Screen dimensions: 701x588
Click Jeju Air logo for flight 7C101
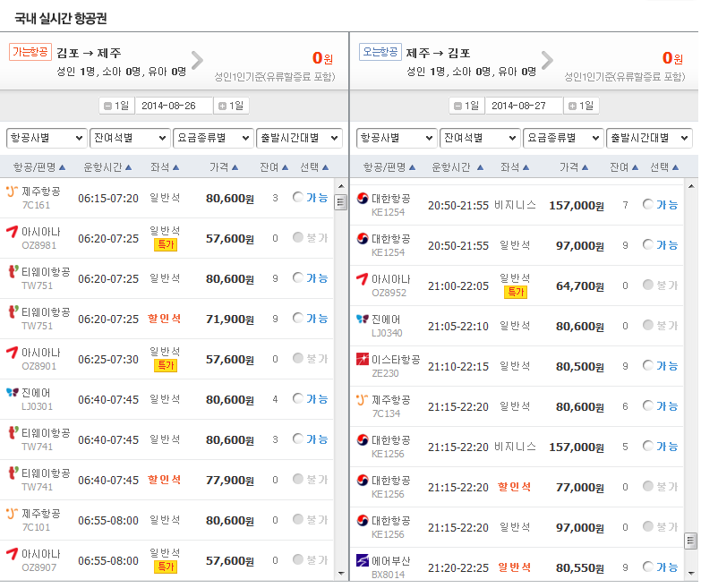12,514
